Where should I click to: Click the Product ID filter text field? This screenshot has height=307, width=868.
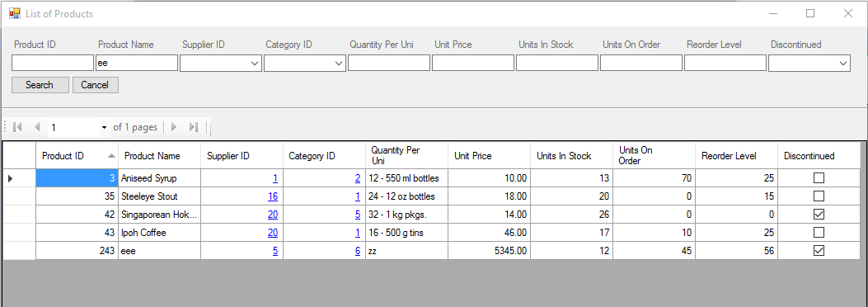point(53,64)
